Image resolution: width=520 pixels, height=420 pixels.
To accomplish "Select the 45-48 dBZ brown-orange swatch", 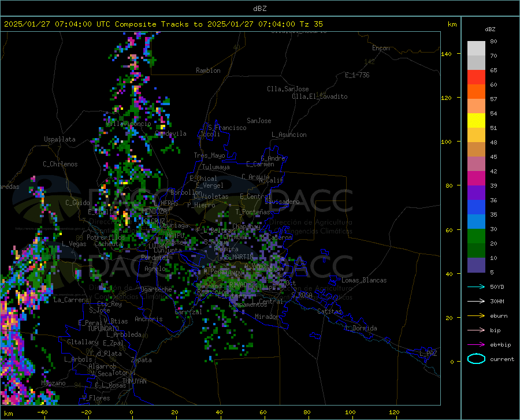I will pos(476,150).
